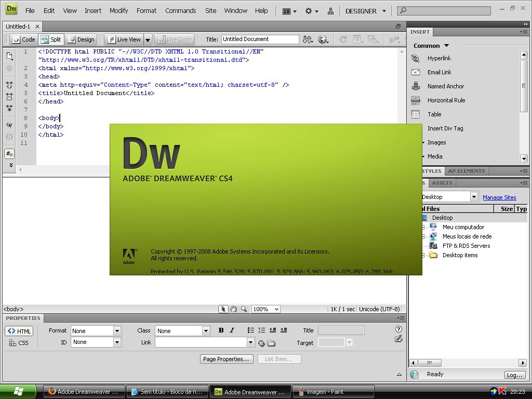Click Browse for File folder icon
Image resolution: width=532 pixels, height=399 pixels.
tap(271, 343)
